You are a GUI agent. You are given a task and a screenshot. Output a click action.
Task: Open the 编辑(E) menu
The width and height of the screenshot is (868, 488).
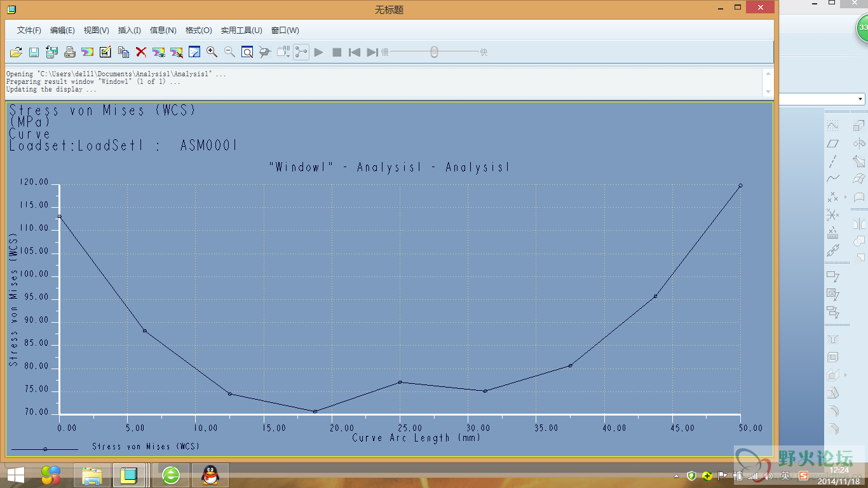tap(62, 30)
